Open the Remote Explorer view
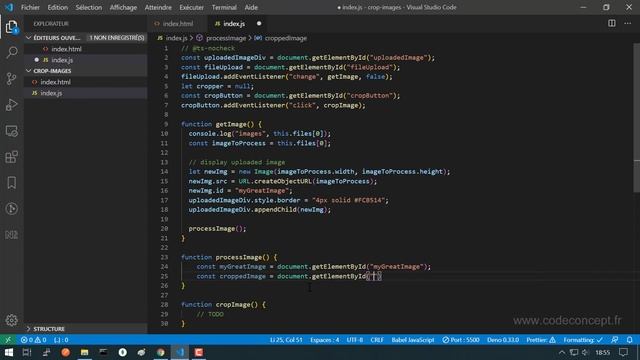Image resolution: width=640 pixels, height=360 pixels. coord(11,131)
